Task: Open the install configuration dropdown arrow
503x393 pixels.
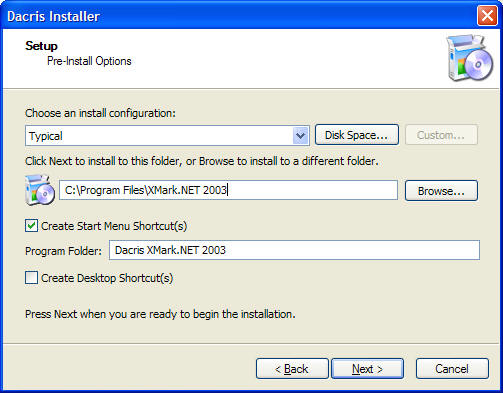Action: pos(300,135)
